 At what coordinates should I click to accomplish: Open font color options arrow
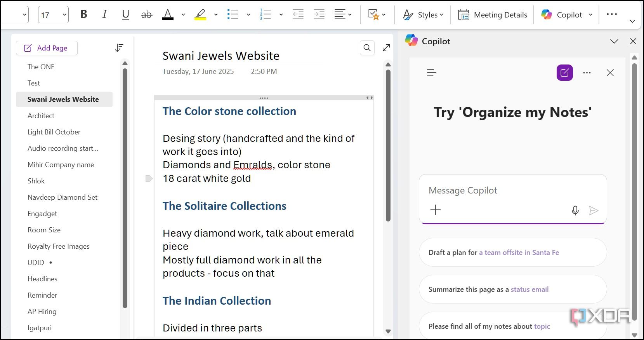click(183, 15)
